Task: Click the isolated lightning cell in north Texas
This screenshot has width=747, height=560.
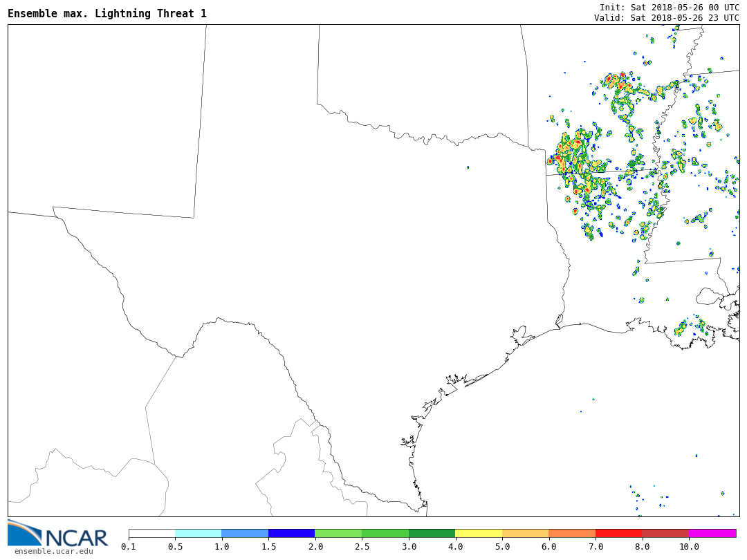Action: [468, 167]
